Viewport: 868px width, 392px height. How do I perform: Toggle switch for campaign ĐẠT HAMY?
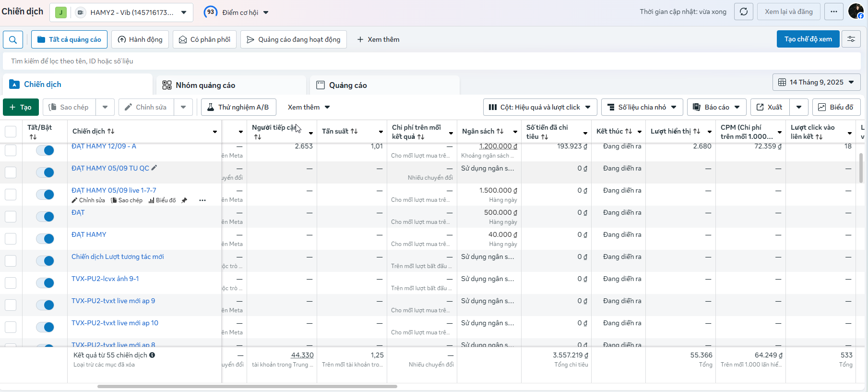pos(45,239)
